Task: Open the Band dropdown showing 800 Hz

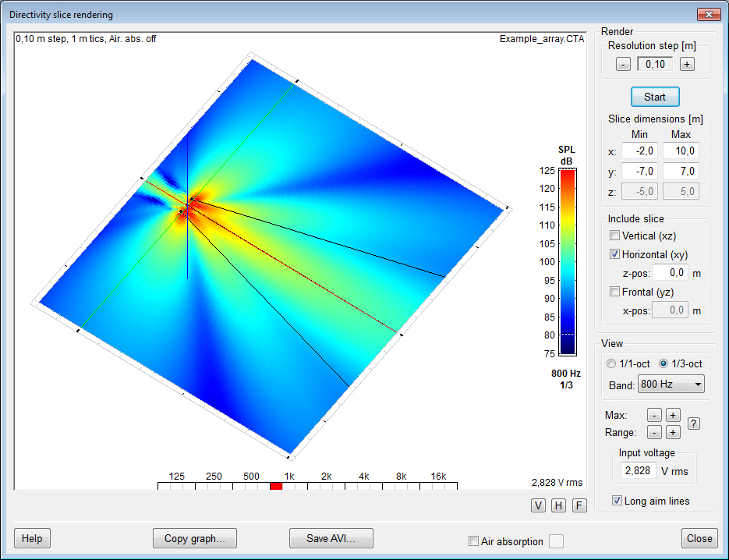Action: pyautogui.click(x=671, y=384)
